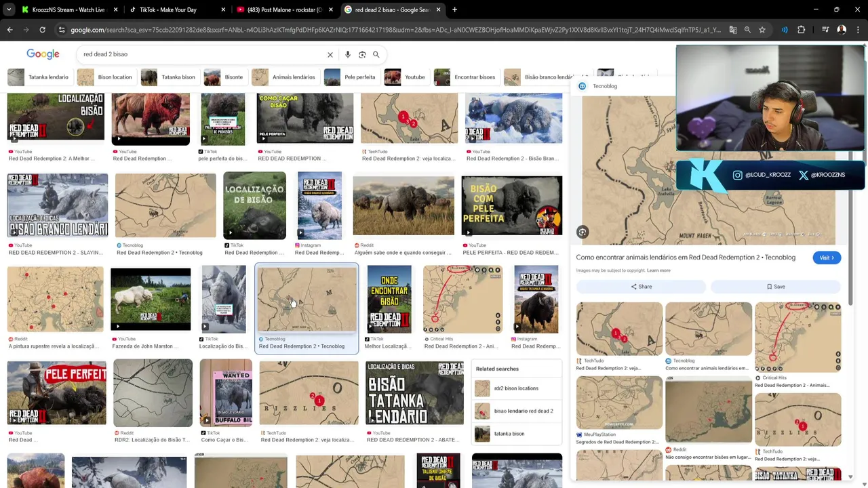The image size is (868, 488).
Task: Open the TechTudo related image in preview panel
Action: [x=619, y=329]
